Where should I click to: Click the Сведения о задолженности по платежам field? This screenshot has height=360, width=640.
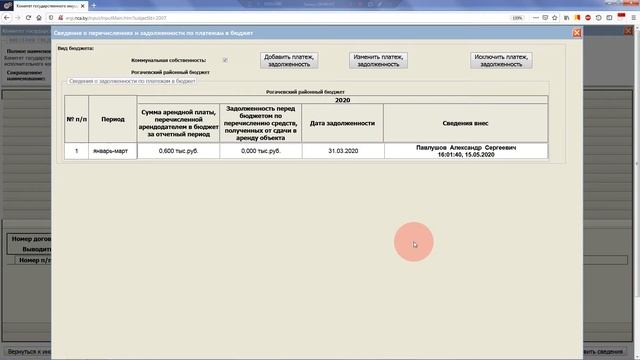tap(132, 81)
